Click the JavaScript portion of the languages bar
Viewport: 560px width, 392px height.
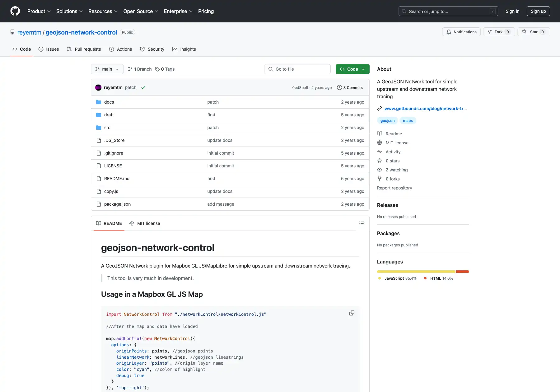[x=414, y=272]
